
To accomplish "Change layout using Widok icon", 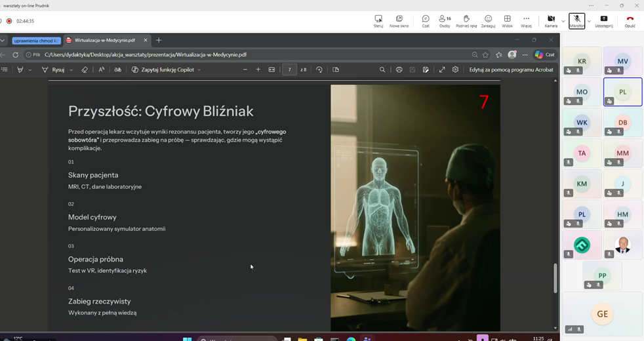I will click(x=507, y=20).
